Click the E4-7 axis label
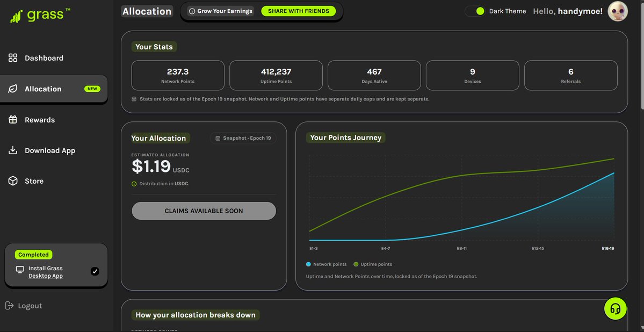 point(386,249)
